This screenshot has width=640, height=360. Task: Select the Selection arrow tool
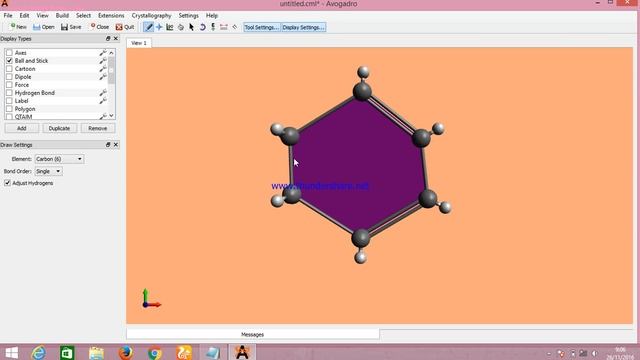pyautogui.click(x=191, y=27)
